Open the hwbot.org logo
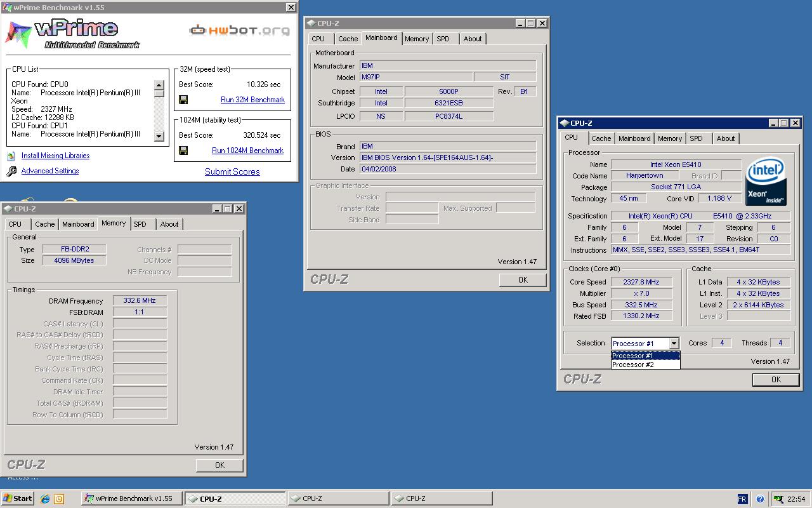The height and width of the screenshot is (508, 812). (240, 30)
